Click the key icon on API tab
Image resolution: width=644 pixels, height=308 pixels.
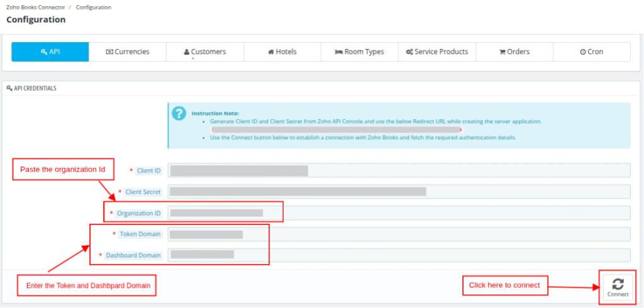[44, 52]
